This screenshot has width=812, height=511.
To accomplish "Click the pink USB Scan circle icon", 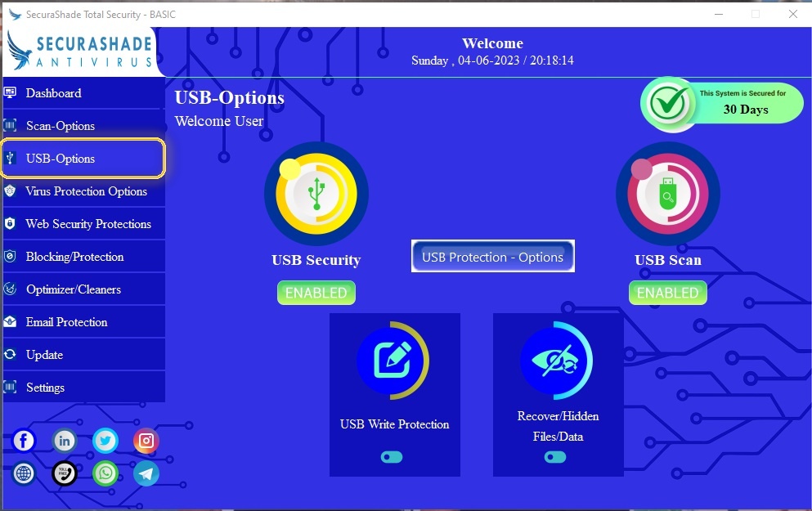I will point(668,194).
